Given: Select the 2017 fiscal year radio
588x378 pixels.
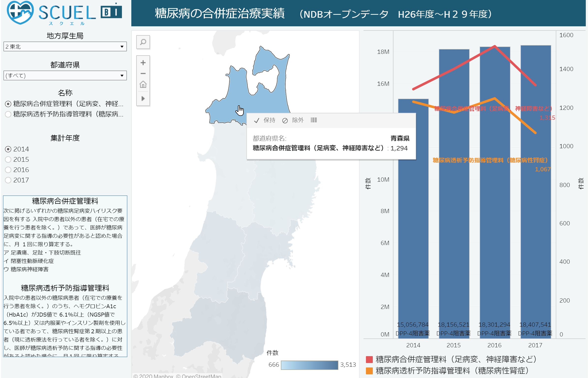Looking at the screenshot, I should coord(8,180).
